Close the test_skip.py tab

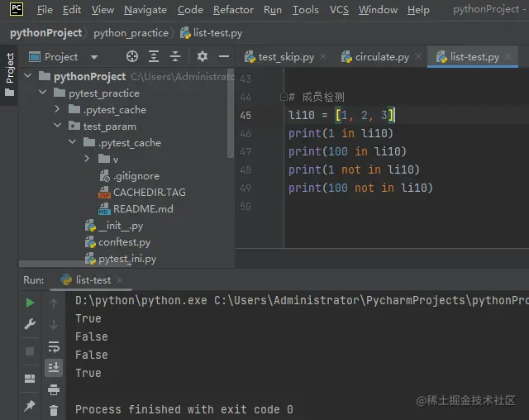pos(323,56)
